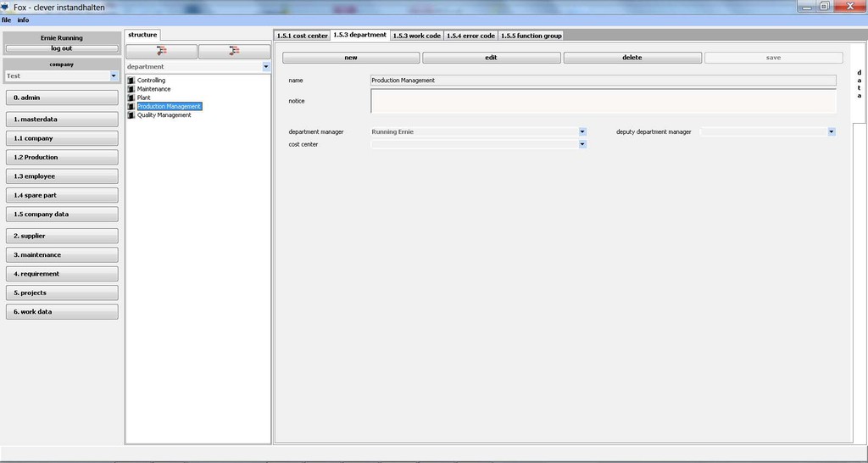868x463 pixels.
Task: Click the icon next to Plant
Action: [131, 98]
